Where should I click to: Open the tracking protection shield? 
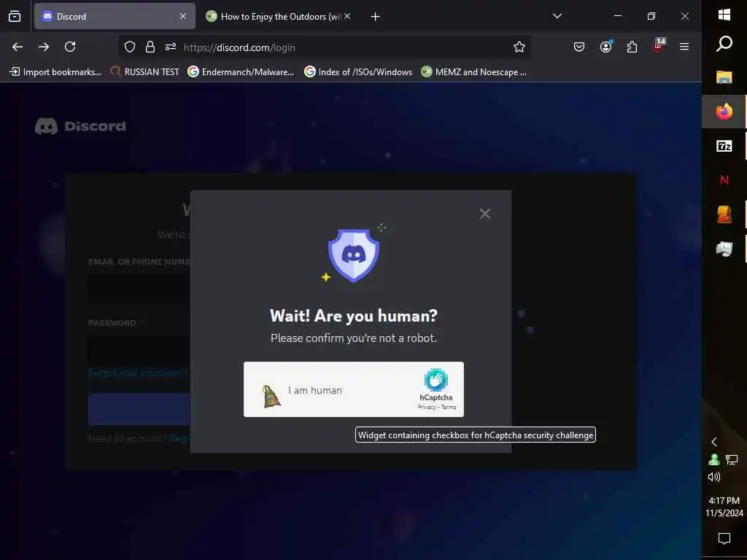(130, 47)
